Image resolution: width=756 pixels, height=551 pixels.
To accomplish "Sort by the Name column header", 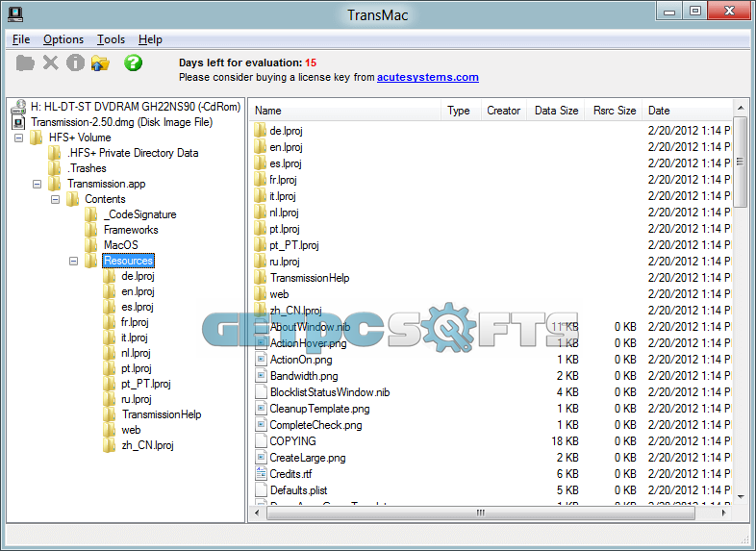I will coord(345,111).
